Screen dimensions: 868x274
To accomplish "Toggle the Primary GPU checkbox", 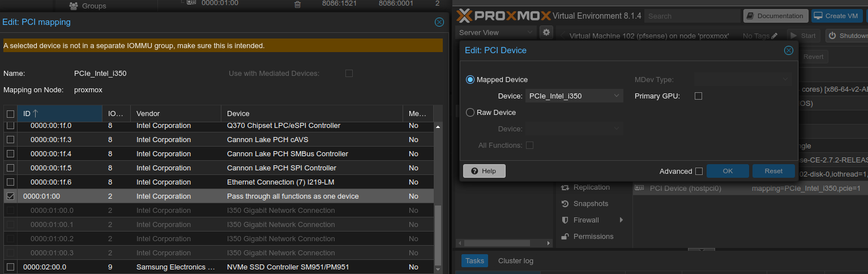I will (x=698, y=96).
